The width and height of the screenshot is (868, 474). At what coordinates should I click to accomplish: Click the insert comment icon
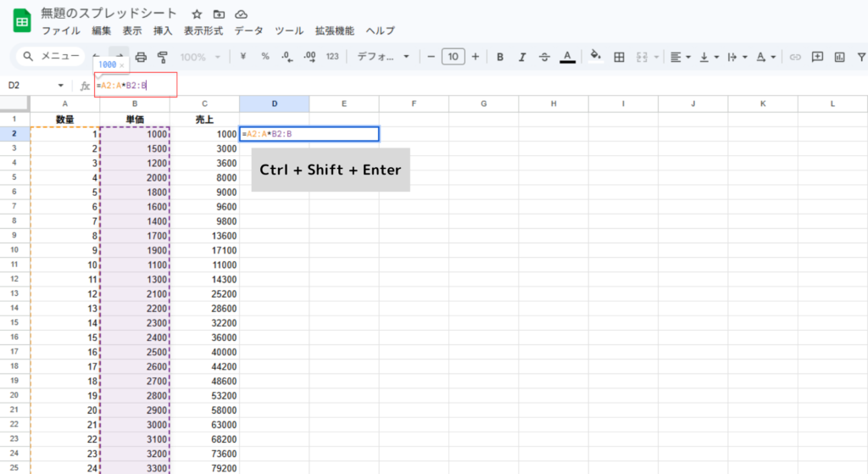point(817,57)
